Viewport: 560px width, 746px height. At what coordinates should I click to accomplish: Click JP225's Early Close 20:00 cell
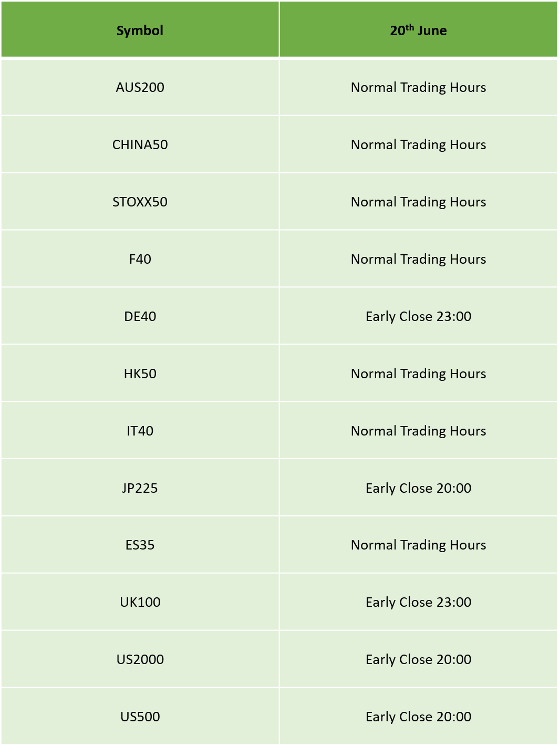point(418,488)
